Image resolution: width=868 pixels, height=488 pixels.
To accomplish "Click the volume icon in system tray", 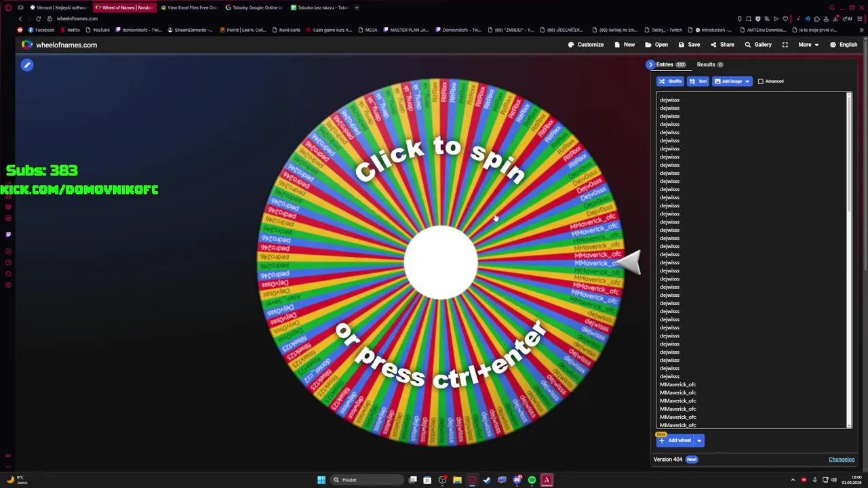I will pyautogui.click(x=833, y=480).
